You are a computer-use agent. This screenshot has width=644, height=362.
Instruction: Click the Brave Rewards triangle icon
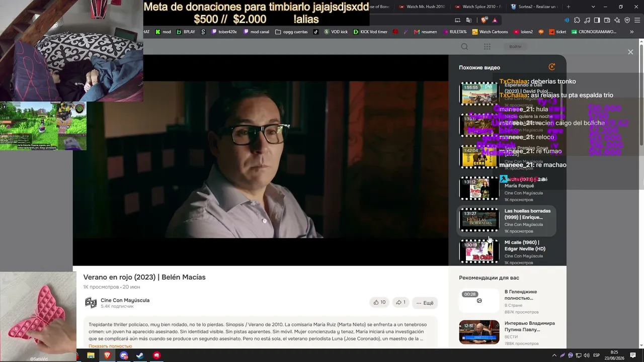pos(495,20)
